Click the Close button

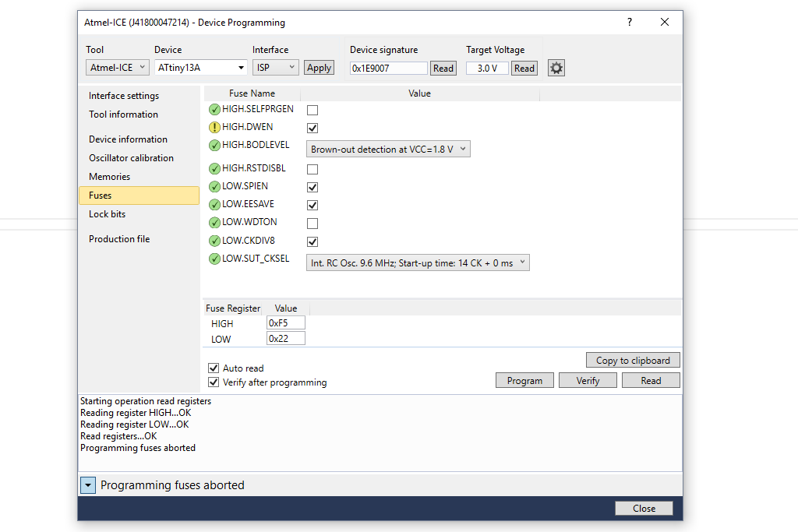point(644,508)
